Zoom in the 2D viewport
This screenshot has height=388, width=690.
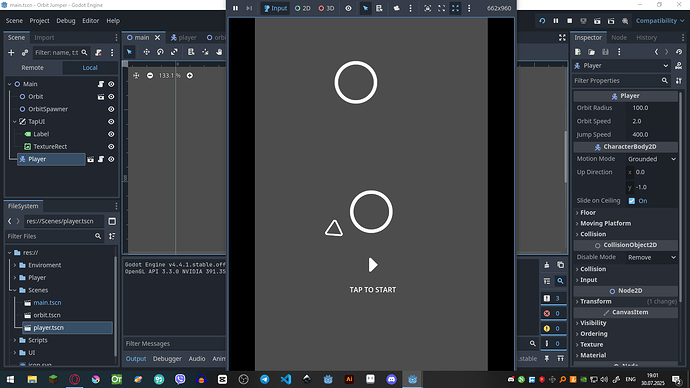coord(190,76)
